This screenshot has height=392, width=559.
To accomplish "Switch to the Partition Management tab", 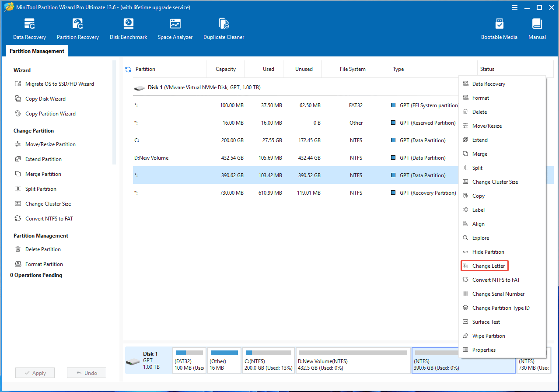I will coord(37,51).
